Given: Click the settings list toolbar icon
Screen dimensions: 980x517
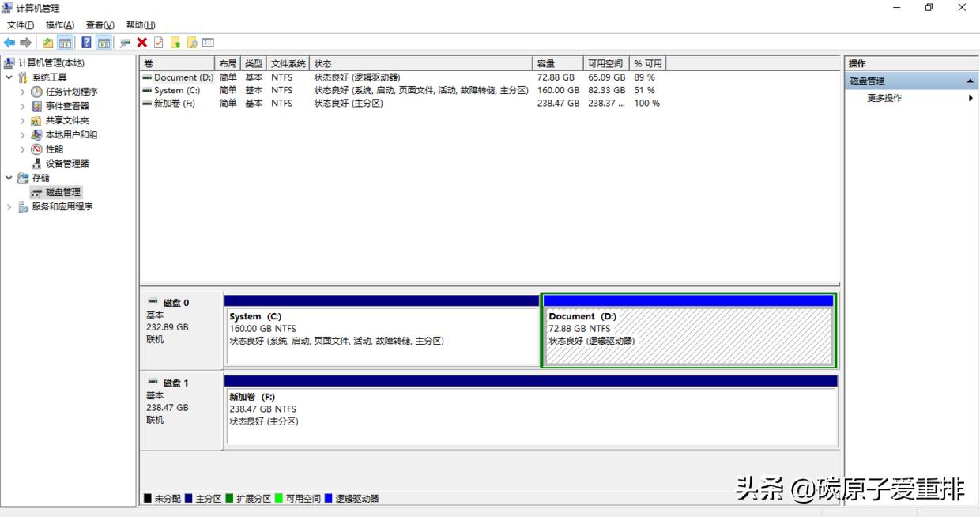Looking at the screenshot, I should [x=209, y=43].
